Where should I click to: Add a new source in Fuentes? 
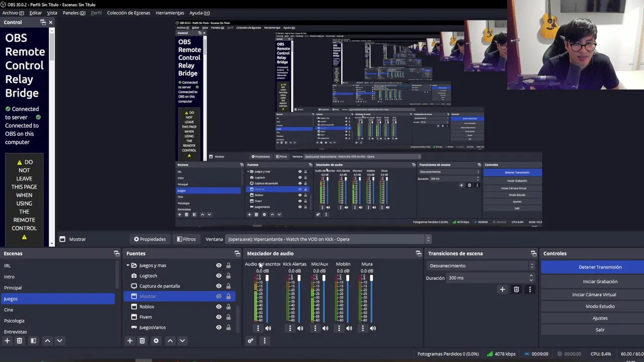(x=130, y=341)
